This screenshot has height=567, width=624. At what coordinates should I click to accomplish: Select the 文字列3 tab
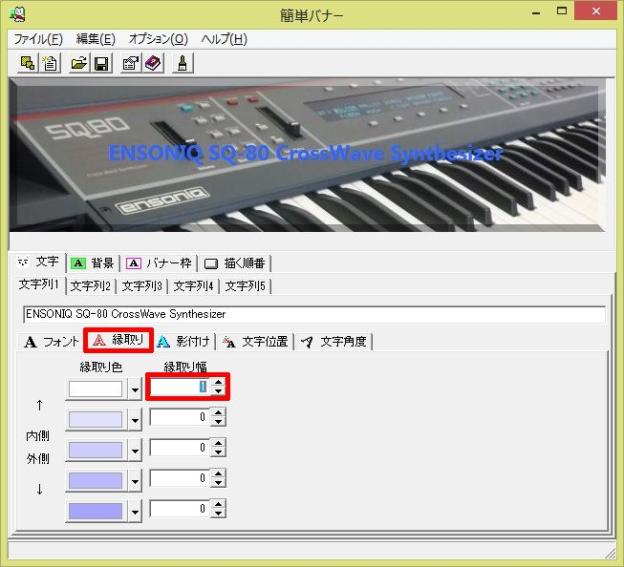142,286
